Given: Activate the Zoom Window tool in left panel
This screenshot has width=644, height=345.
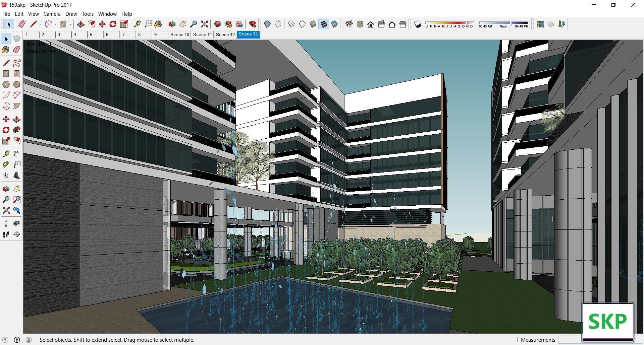Looking at the screenshot, I should [17, 200].
